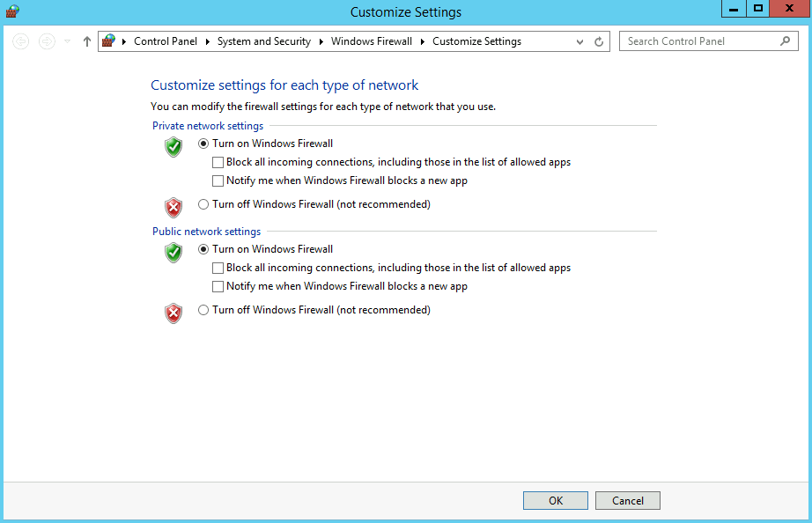Click Public network settings heading
This screenshot has width=812, height=523.
207,232
